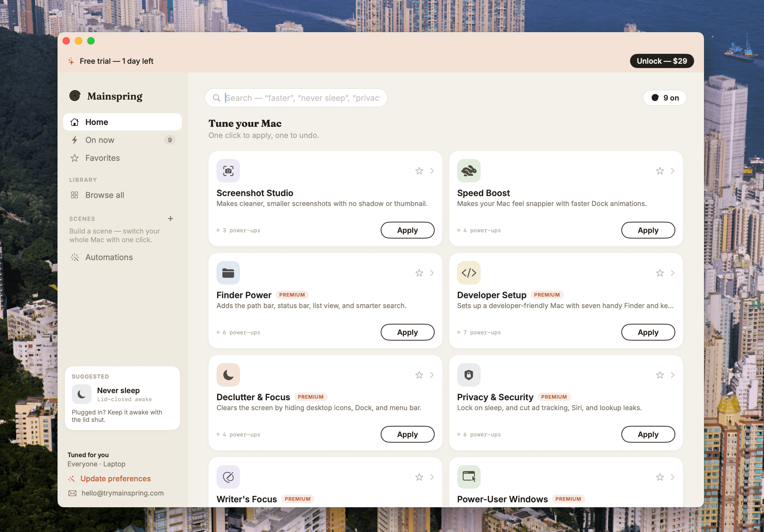Screen dimensions: 764x532
Task: Zoom the Mainspring window with green button
Action: tap(91, 41)
